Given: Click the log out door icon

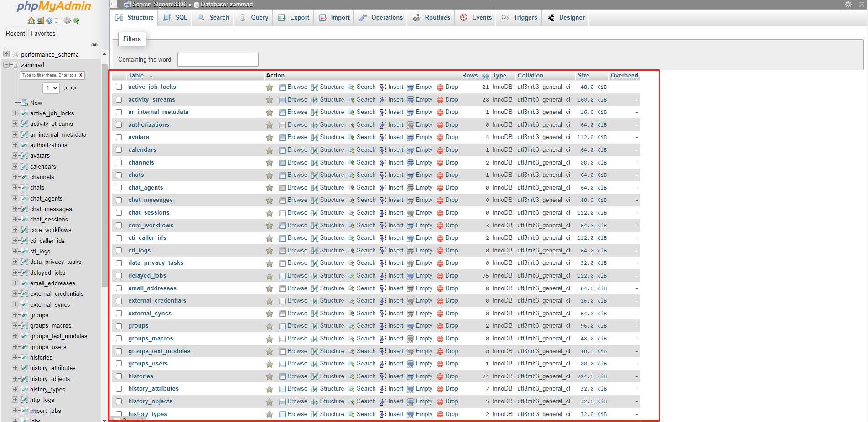Looking at the screenshot, I should pos(41,21).
